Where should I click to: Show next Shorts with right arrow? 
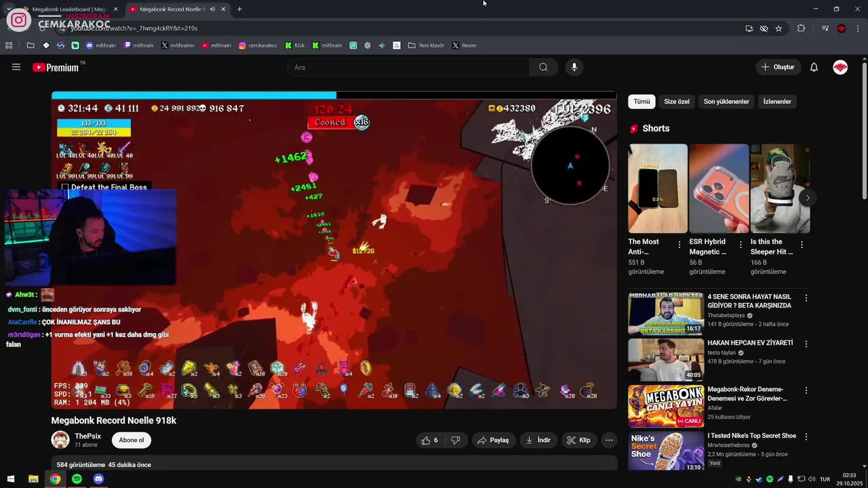click(807, 198)
